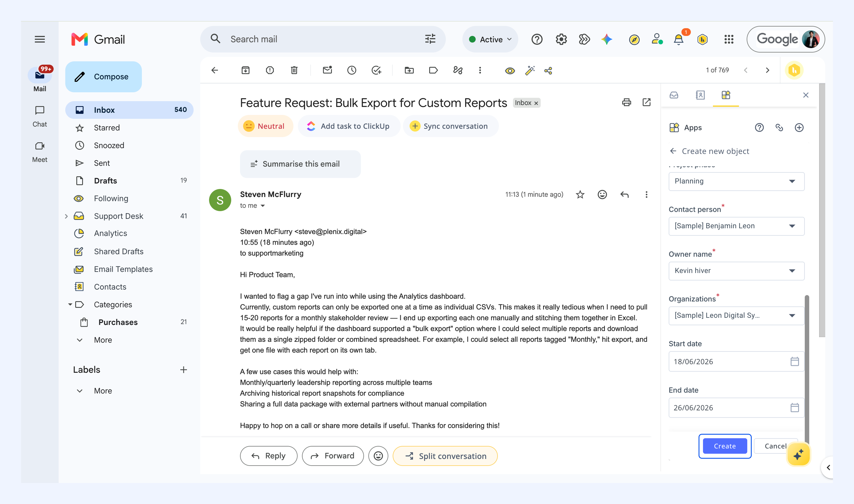Add this email to Tasks
This screenshot has height=504, width=854.
tap(376, 70)
